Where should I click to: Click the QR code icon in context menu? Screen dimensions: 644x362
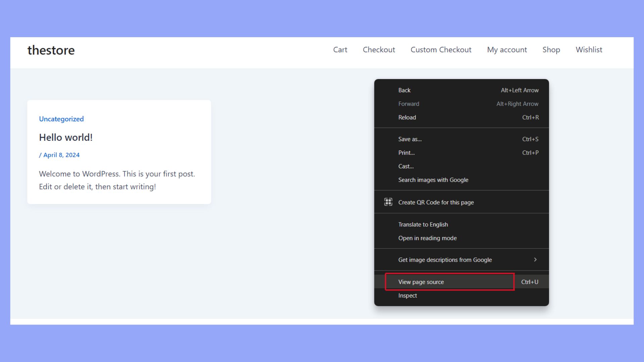click(x=388, y=202)
